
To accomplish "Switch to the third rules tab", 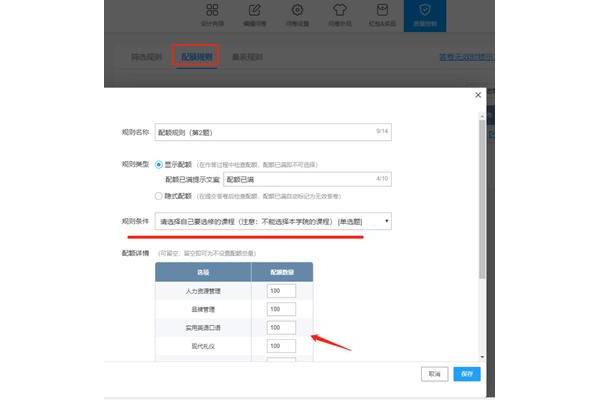I will click(247, 57).
